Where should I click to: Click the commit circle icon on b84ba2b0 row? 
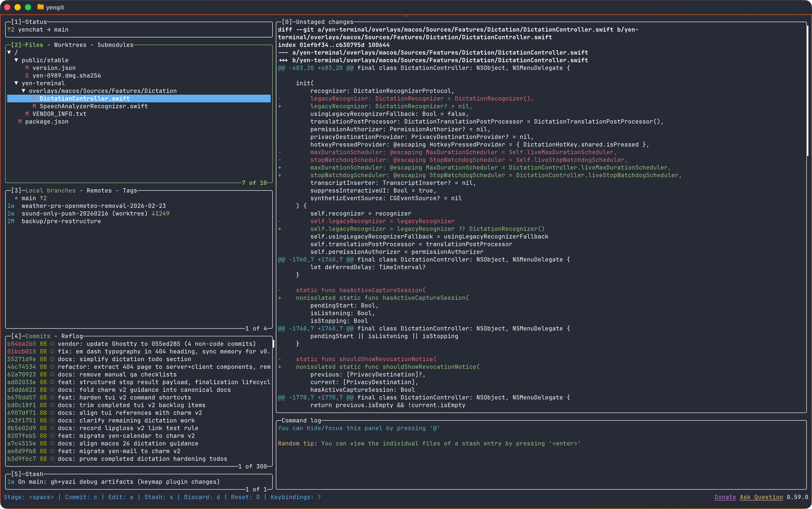click(x=52, y=344)
